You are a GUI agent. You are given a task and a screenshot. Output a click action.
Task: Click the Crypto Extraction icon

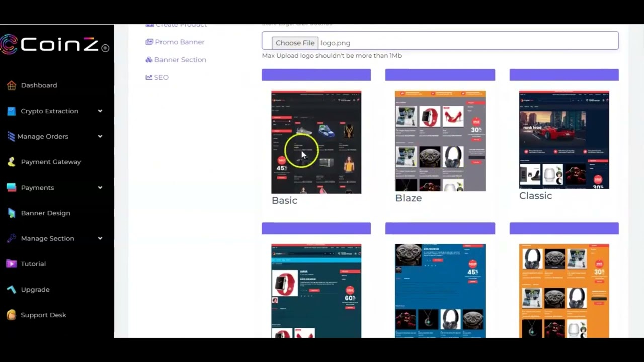[11, 111]
